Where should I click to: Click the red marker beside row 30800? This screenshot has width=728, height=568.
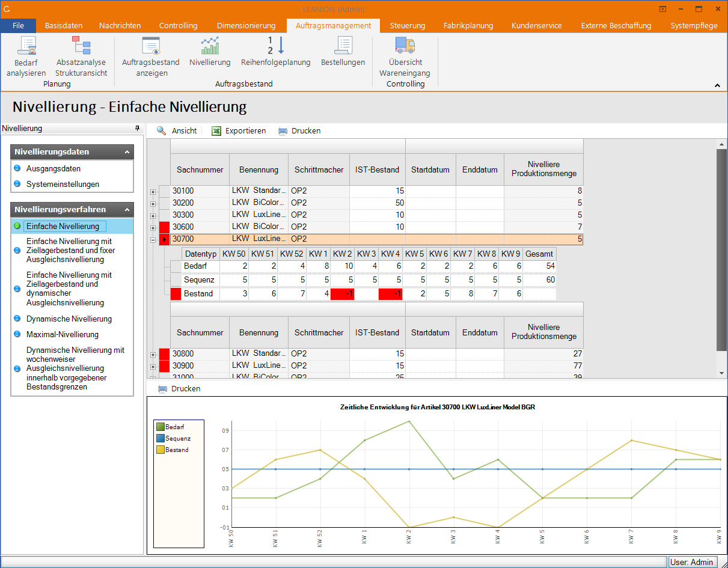[x=165, y=354]
